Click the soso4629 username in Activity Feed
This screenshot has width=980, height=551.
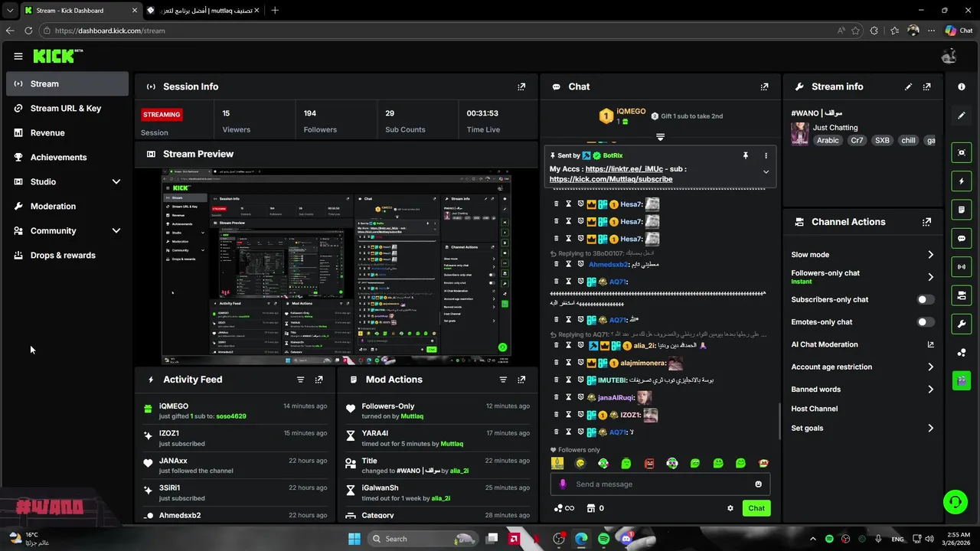(231, 416)
